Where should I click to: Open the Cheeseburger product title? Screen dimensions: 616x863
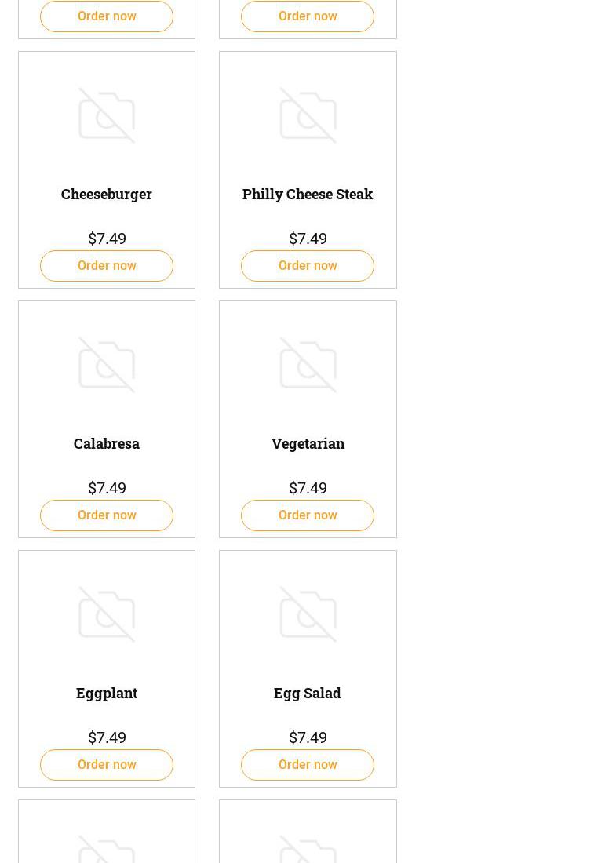click(107, 194)
